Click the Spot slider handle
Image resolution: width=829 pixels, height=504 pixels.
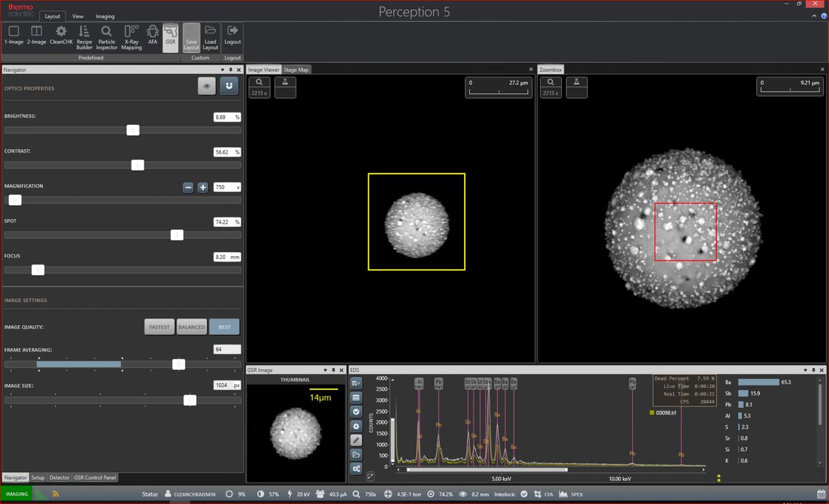(x=177, y=235)
